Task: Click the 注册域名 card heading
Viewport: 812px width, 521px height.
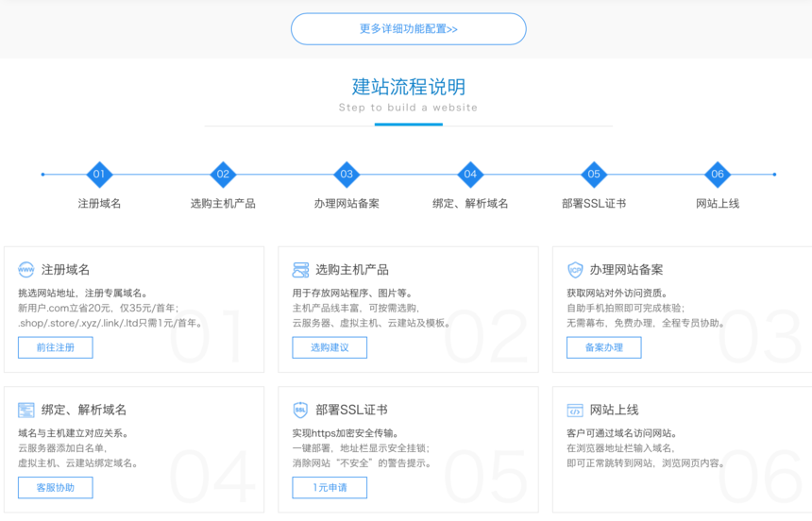Action: click(x=66, y=270)
